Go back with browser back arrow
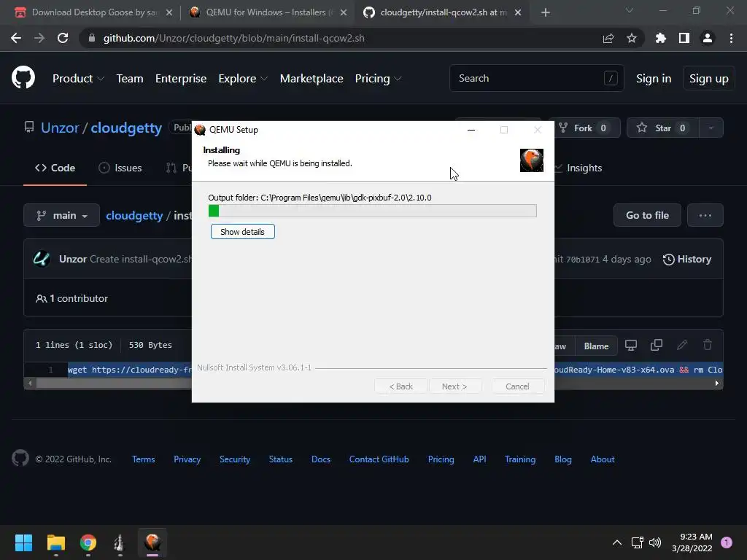747x560 pixels. point(16,38)
